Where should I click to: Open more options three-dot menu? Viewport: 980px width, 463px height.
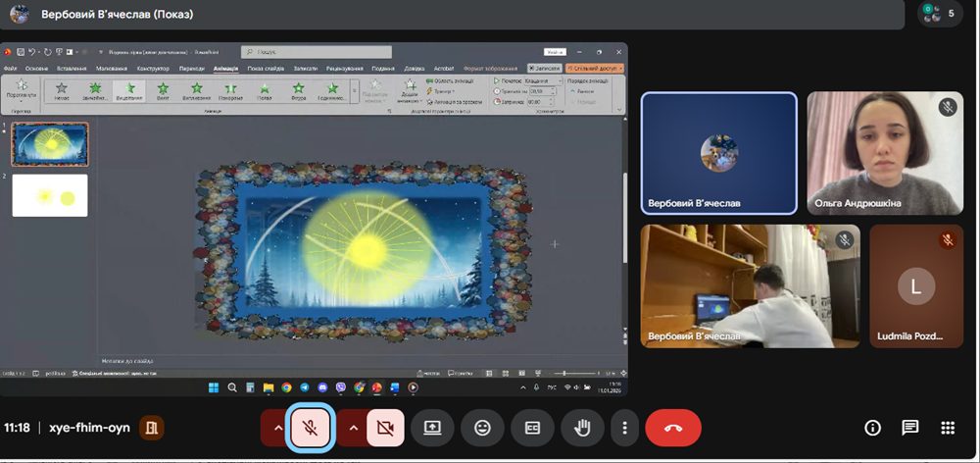[x=624, y=428]
